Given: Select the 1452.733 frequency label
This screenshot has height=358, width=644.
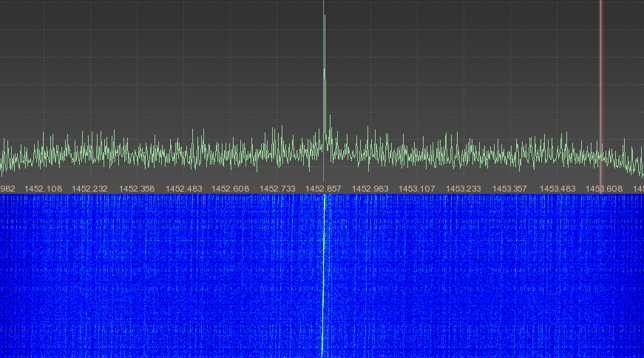Looking at the screenshot, I should (x=277, y=189).
